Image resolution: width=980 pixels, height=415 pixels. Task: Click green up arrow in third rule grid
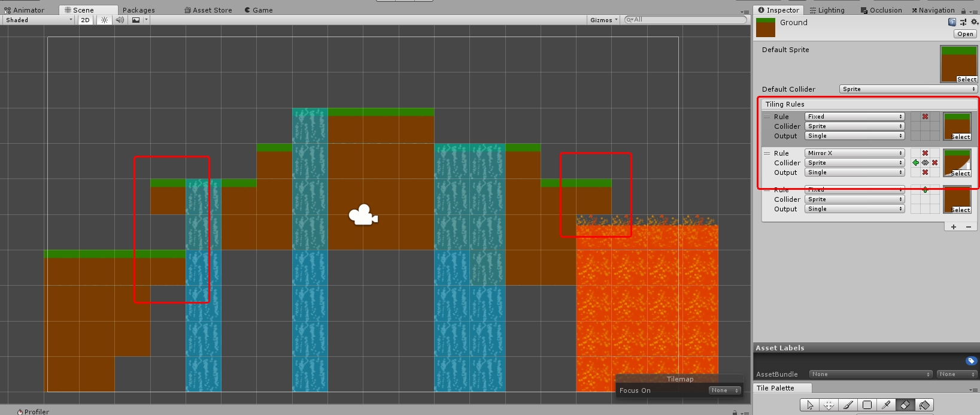[x=925, y=190]
